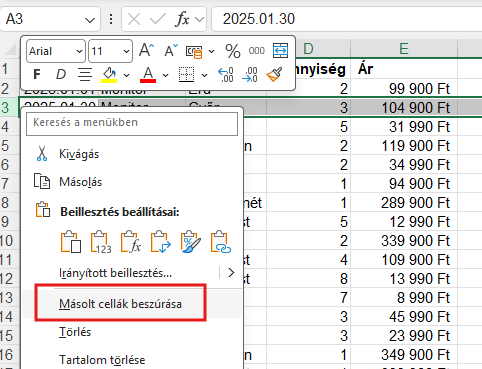Apply accounting number format icon
Viewport: 482px width, 369px height.
194,51
